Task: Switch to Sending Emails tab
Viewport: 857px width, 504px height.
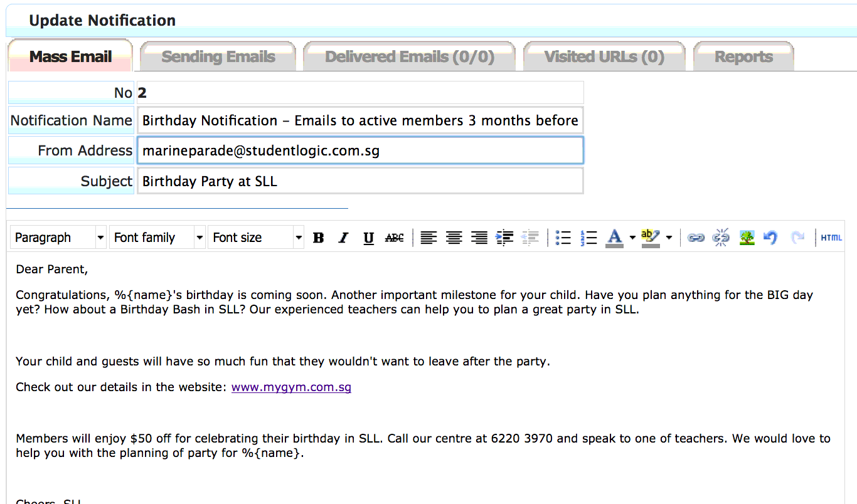Action: [218, 56]
